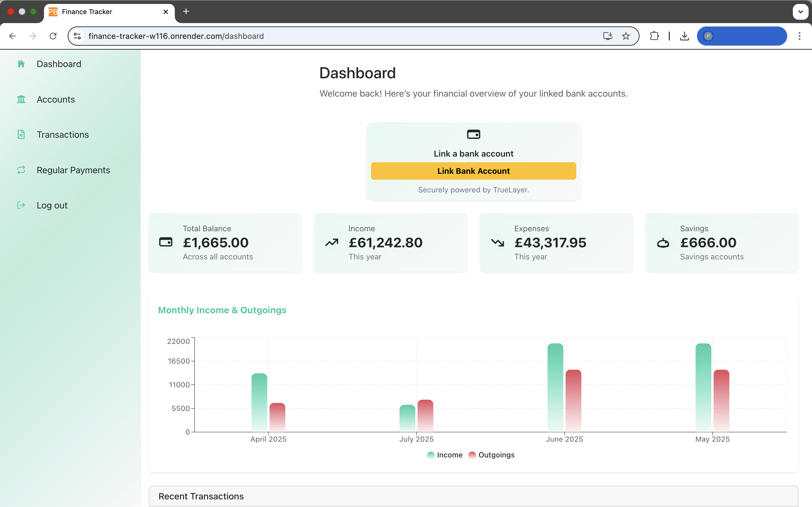Click the card icon above Link a bank account
812x507 pixels.
coord(473,134)
